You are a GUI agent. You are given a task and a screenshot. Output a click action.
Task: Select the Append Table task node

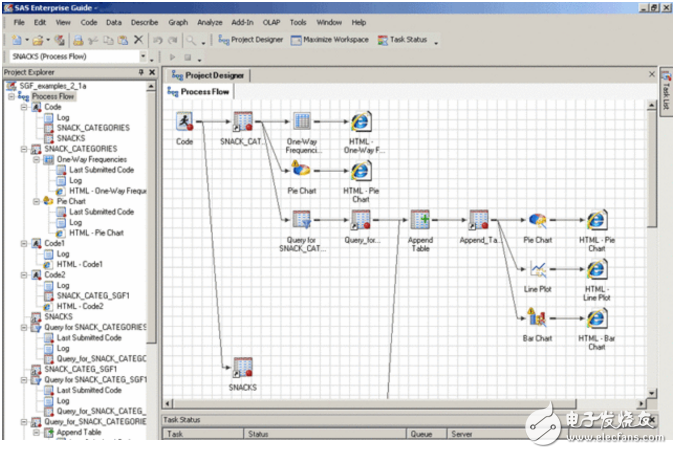pyautogui.click(x=420, y=220)
